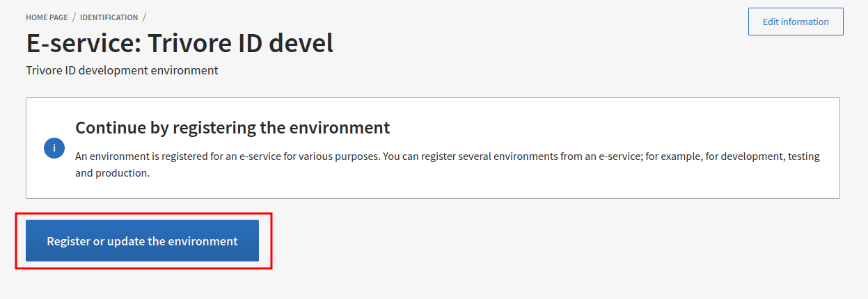This screenshot has height=299, width=868.
Task: Click the Continue by registering the environment heading
Action: pyautogui.click(x=232, y=128)
